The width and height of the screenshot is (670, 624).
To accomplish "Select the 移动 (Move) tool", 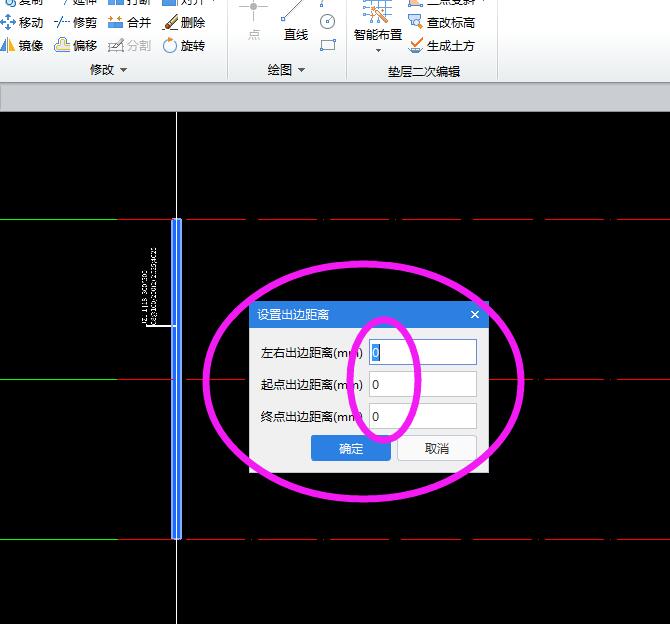I will click(x=22, y=22).
